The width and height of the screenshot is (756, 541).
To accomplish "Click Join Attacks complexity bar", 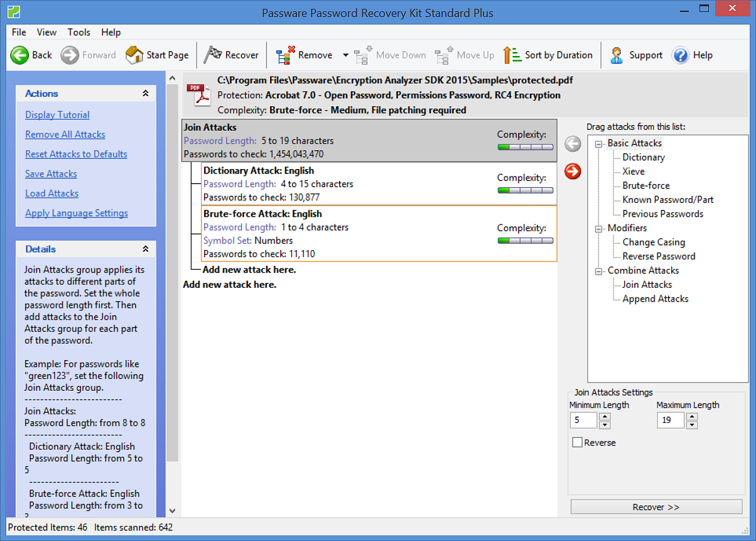I will [526, 147].
